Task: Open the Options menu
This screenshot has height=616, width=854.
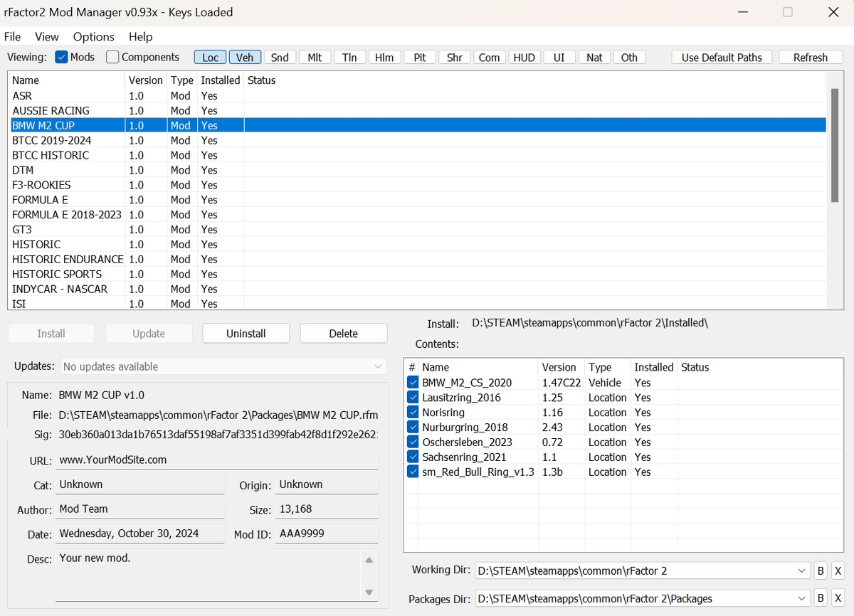Action: 94,36
